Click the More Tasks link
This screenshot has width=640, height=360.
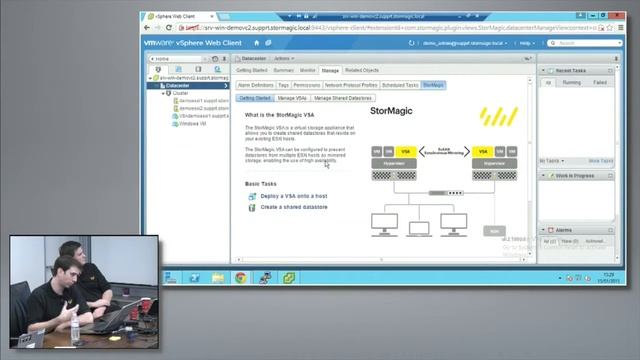(600, 161)
